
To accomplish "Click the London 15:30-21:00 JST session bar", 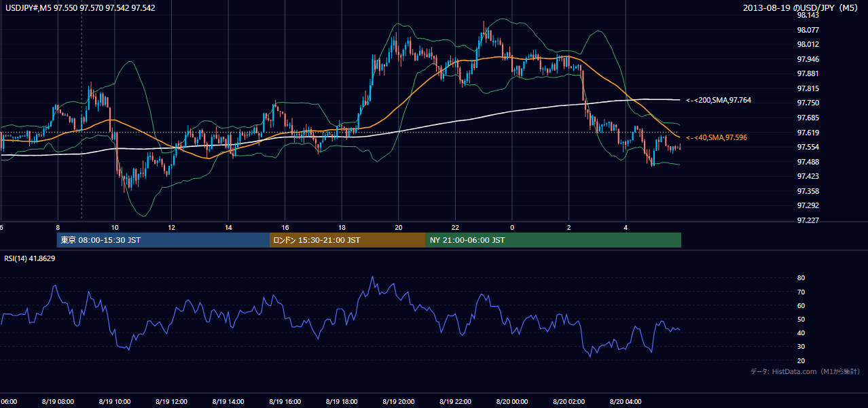I will [348, 240].
